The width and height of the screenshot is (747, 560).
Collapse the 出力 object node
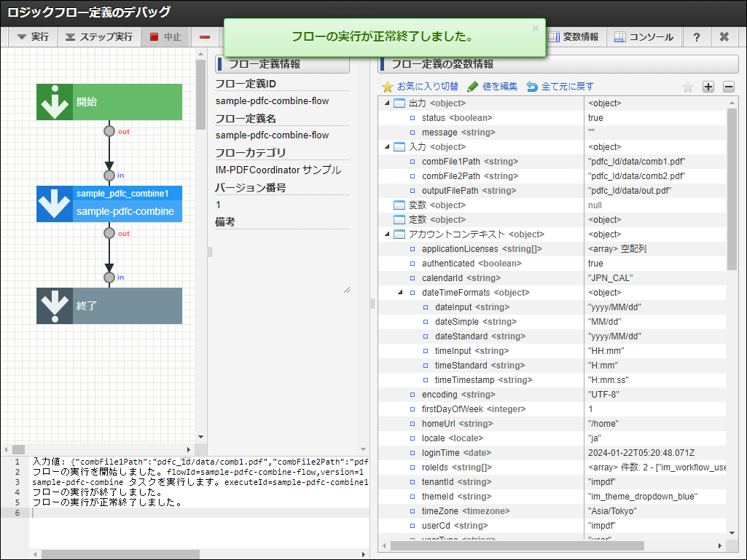pyautogui.click(x=387, y=103)
